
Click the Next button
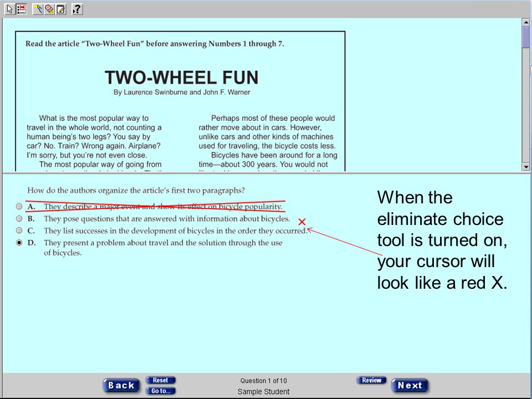[x=410, y=386]
